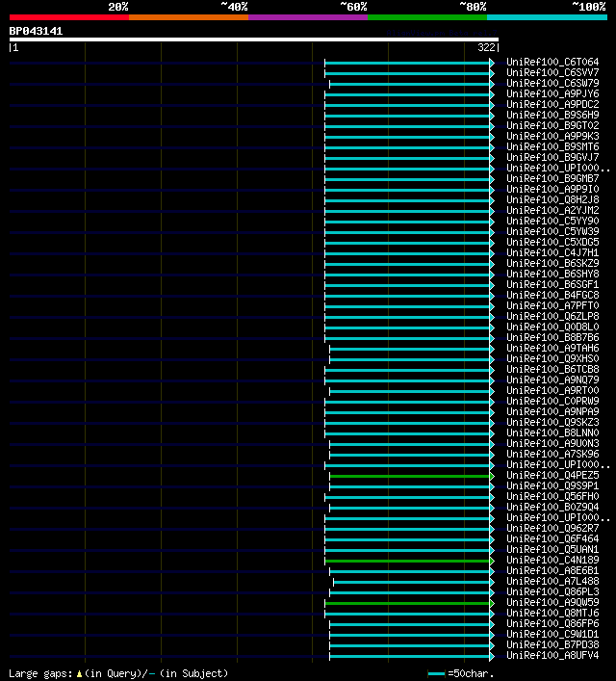Click the cyan 50char scale bar legend

point(436,674)
